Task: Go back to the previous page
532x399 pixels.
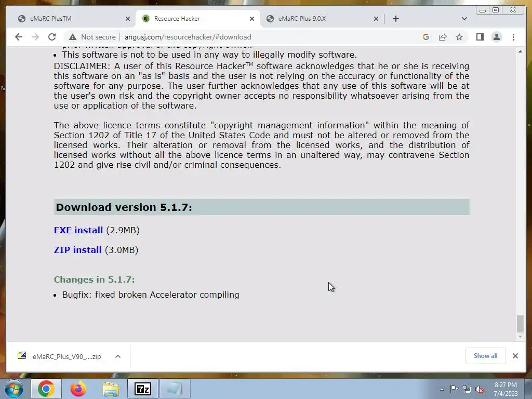Action: pyautogui.click(x=19, y=37)
